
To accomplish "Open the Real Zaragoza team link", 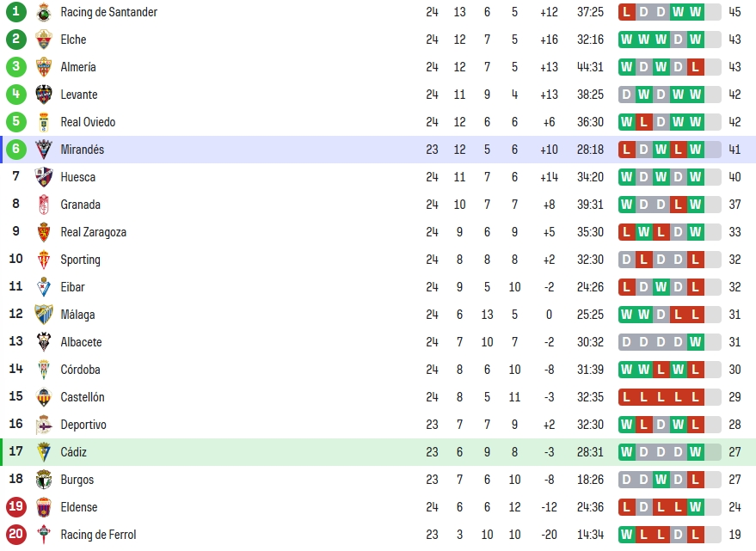I will [x=93, y=232].
